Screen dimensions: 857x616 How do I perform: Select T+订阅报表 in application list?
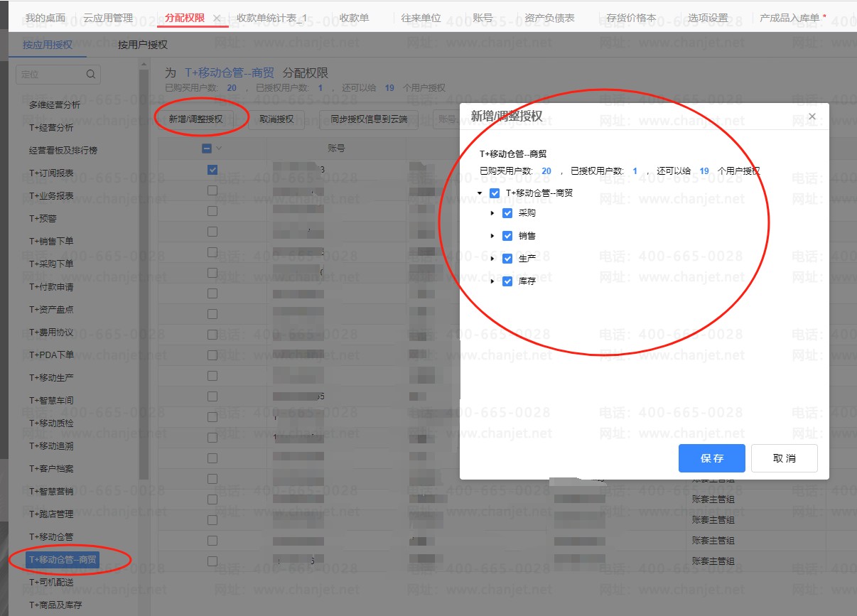51,173
